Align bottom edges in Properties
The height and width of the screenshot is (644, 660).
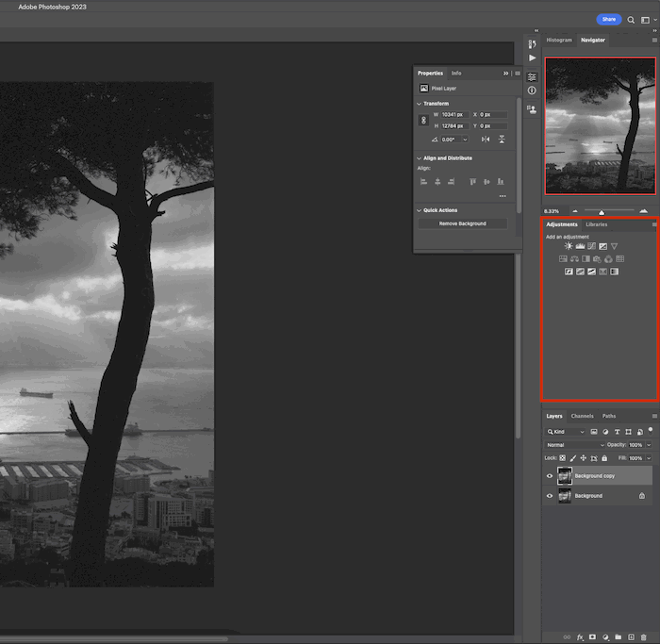point(500,181)
